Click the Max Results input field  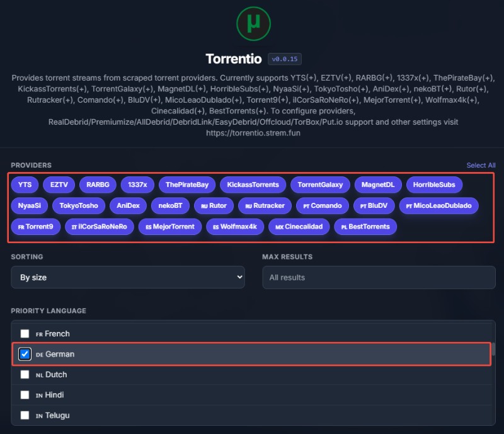[x=379, y=277]
